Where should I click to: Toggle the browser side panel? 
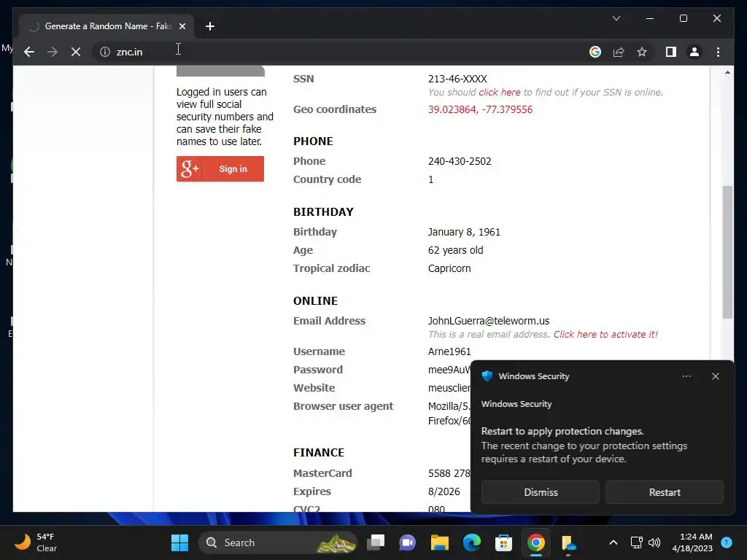coord(671,52)
